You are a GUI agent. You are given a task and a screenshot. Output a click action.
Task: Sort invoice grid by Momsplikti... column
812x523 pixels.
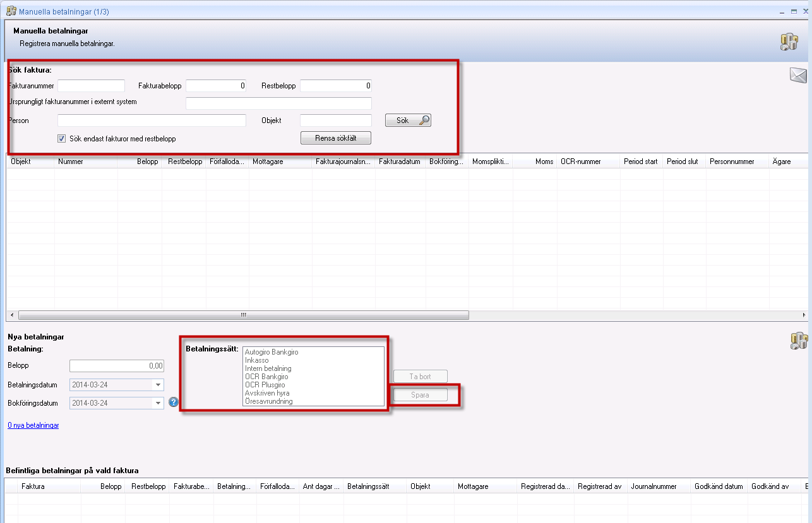coord(491,162)
